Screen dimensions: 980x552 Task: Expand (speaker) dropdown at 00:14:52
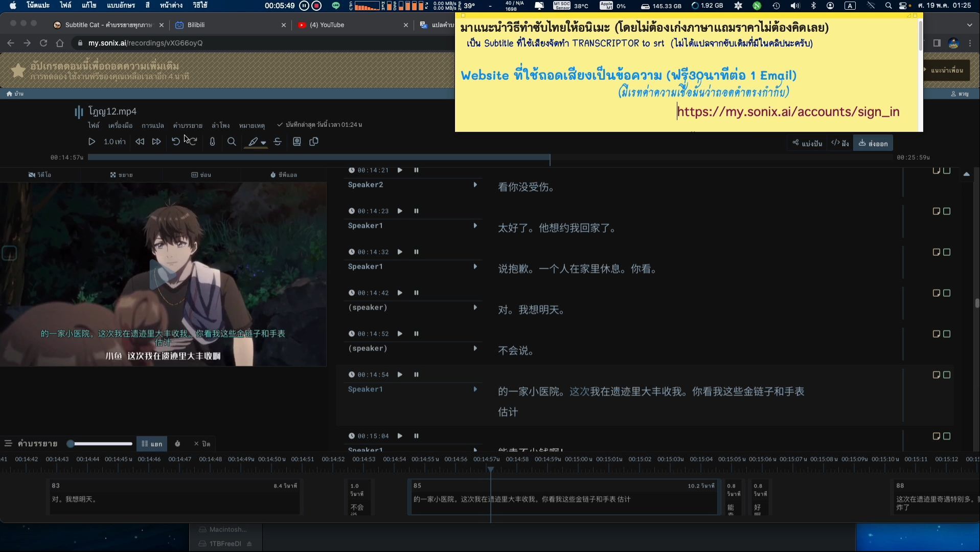pyautogui.click(x=475, y=348)
